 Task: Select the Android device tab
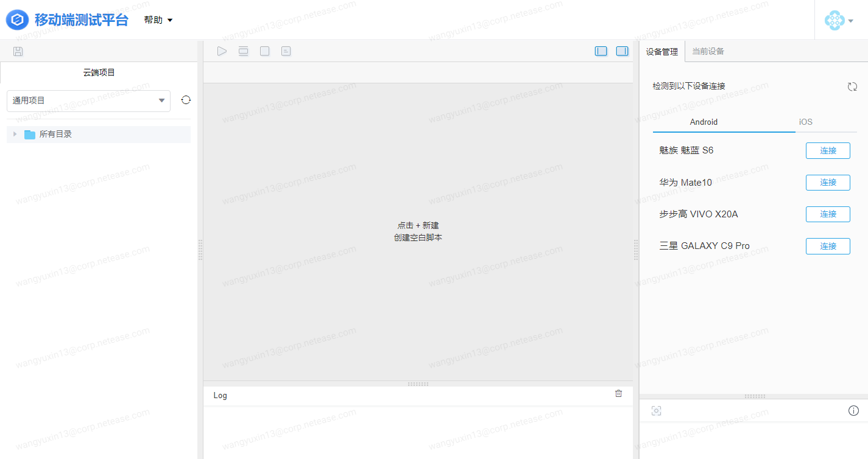tap(704, 122)
